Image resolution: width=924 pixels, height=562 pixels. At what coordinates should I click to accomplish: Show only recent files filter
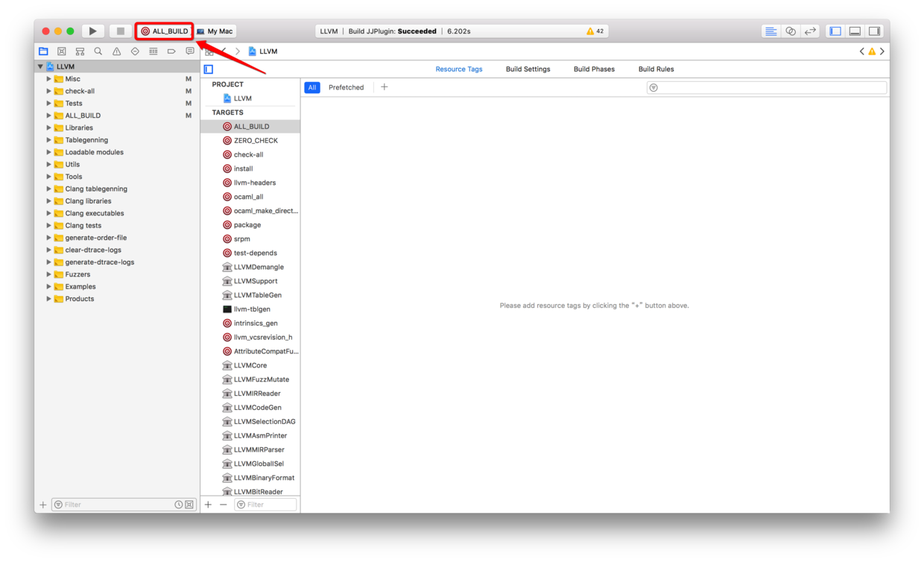179,505
